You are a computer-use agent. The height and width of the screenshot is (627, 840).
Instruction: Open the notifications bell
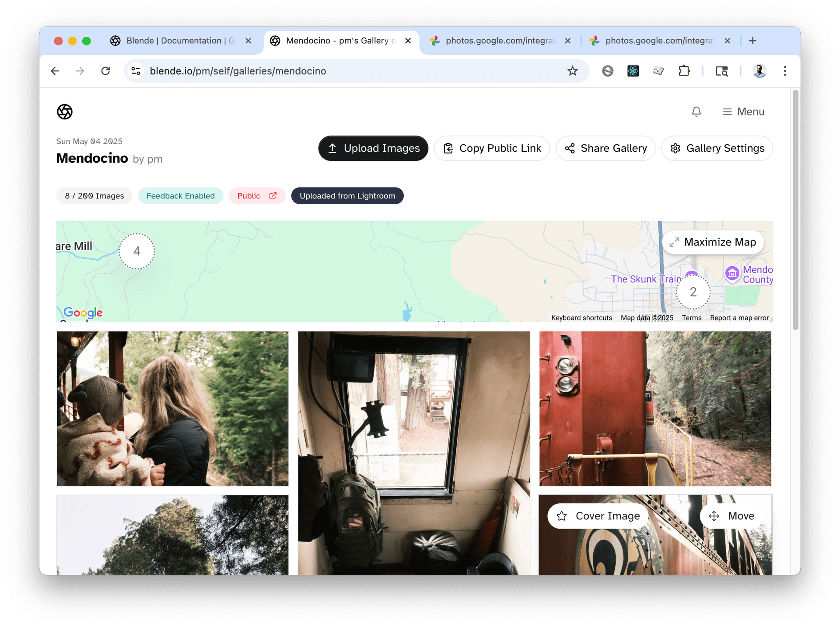tap(696, 111)
